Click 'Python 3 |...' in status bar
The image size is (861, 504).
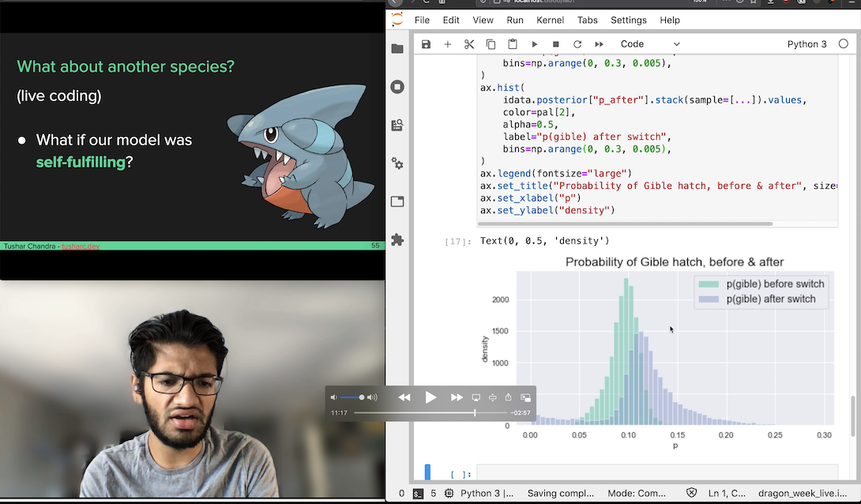pos(487,493)
